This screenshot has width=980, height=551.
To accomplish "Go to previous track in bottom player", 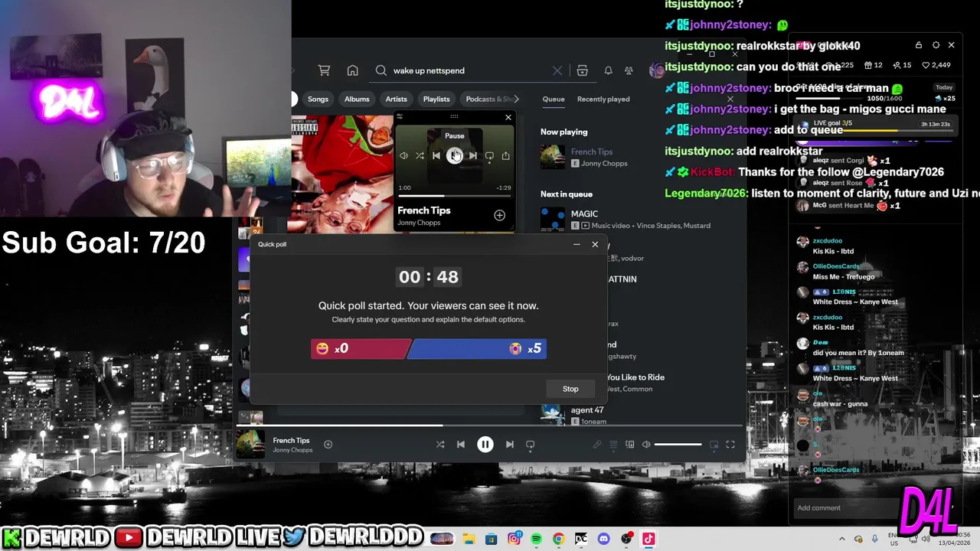I will click(460, 444).
